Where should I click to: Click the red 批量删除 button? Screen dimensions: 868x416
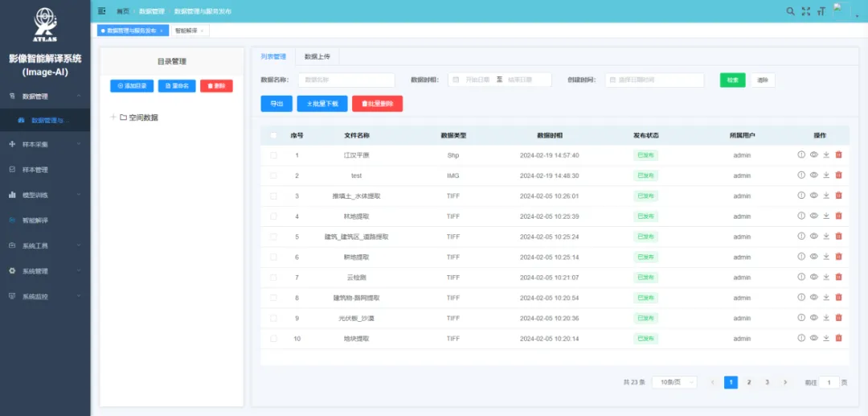pos(377,104)
